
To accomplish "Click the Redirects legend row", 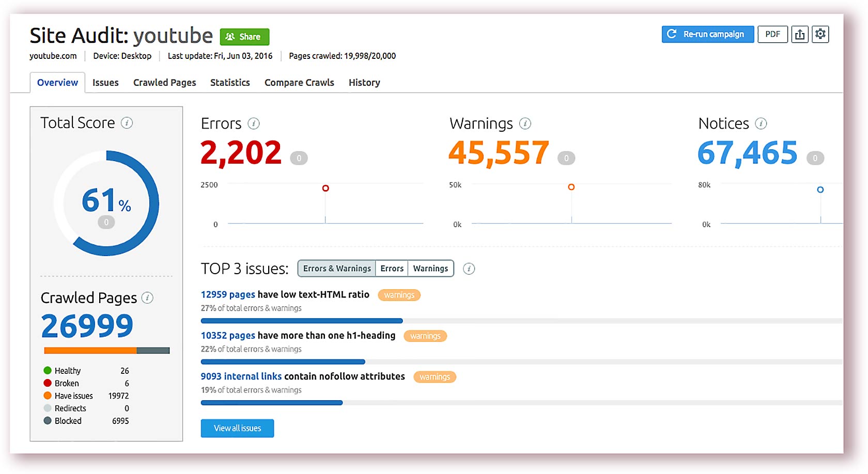I will 86,408.
